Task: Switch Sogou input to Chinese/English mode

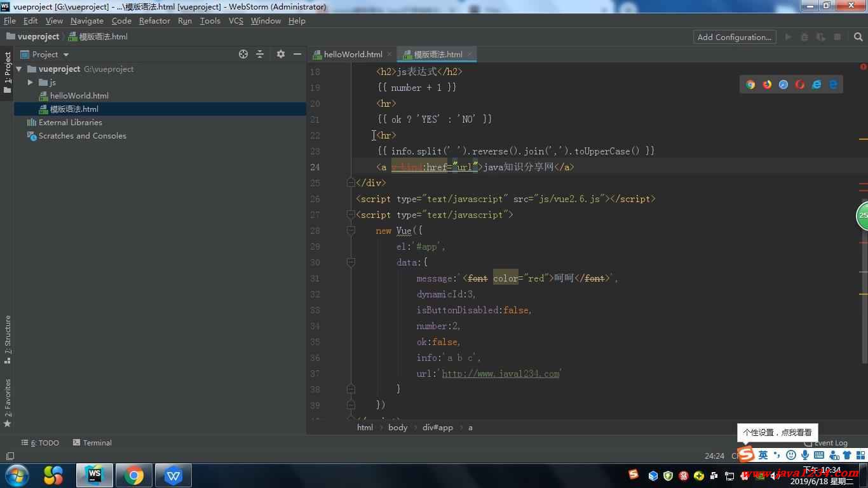Action: [763, 455]
